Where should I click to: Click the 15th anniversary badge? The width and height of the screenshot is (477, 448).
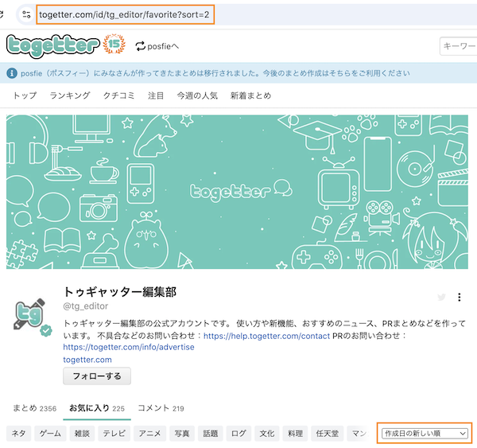(112, 45)
